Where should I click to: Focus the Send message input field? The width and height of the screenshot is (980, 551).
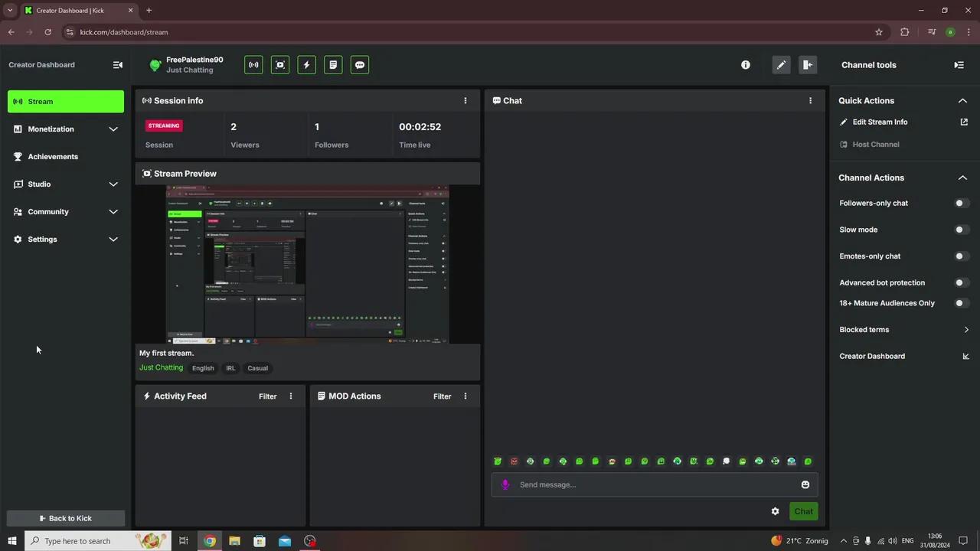[655, 484]
